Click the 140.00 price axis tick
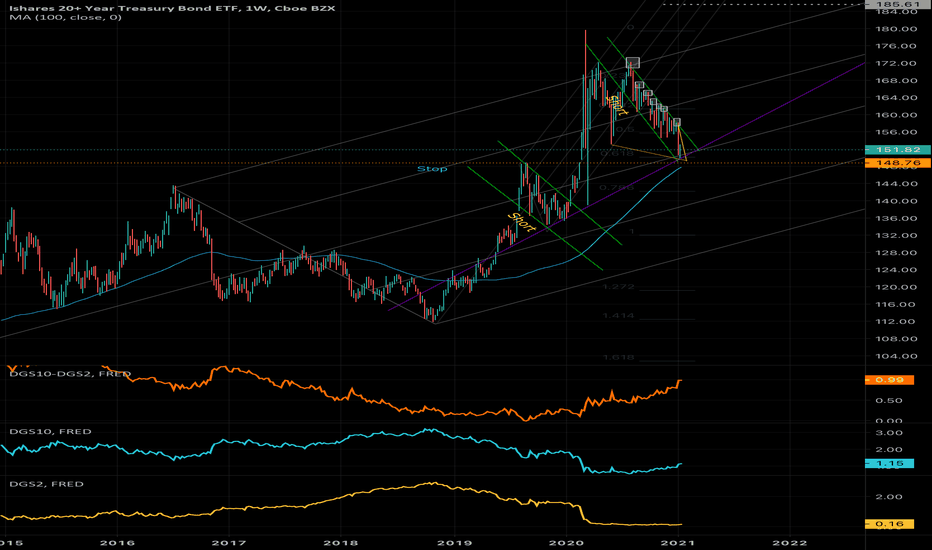Image resolution: width=932 pixels, height=550 pixels. click(896, 201)
